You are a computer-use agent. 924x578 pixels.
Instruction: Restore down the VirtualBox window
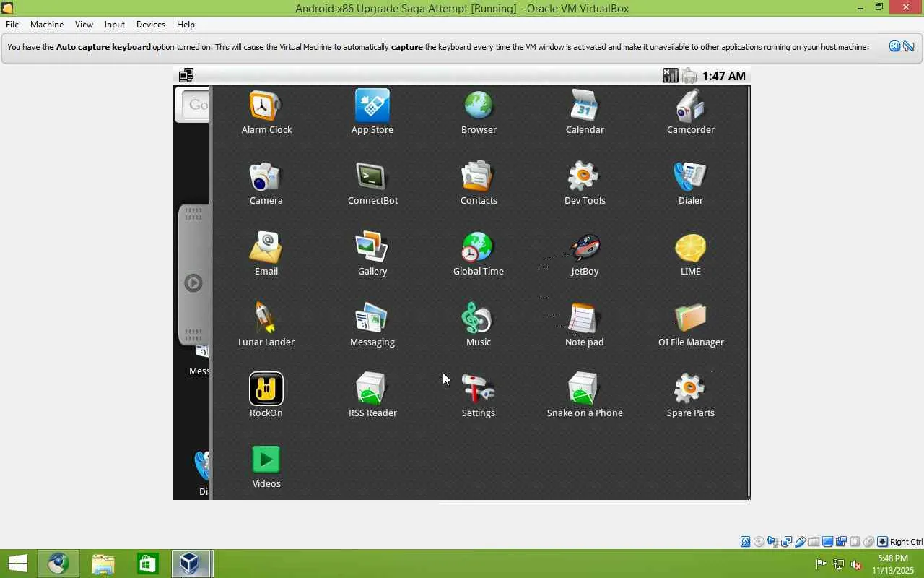(879, 8)
